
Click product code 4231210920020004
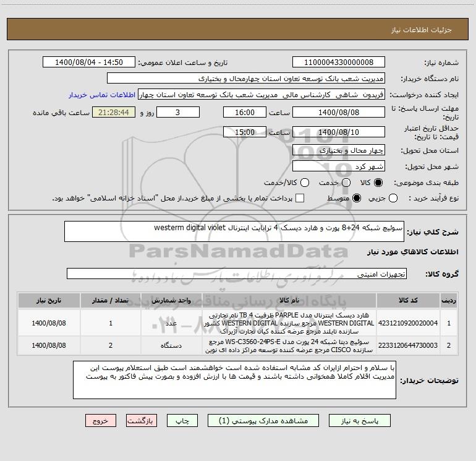click(408, 323)
